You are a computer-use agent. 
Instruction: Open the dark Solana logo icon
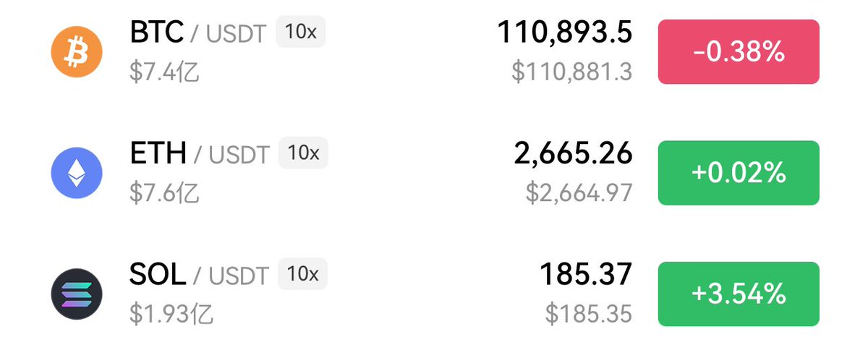click(77, 294)
